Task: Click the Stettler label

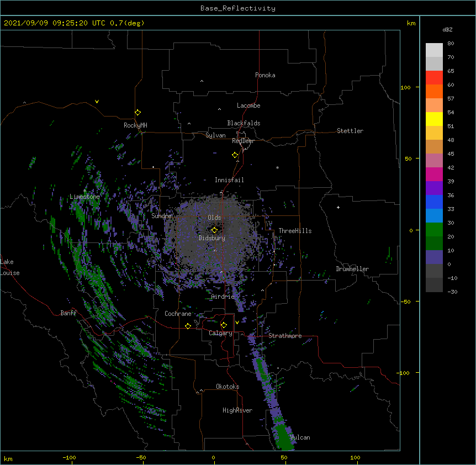Action: (x=350, y=131)
